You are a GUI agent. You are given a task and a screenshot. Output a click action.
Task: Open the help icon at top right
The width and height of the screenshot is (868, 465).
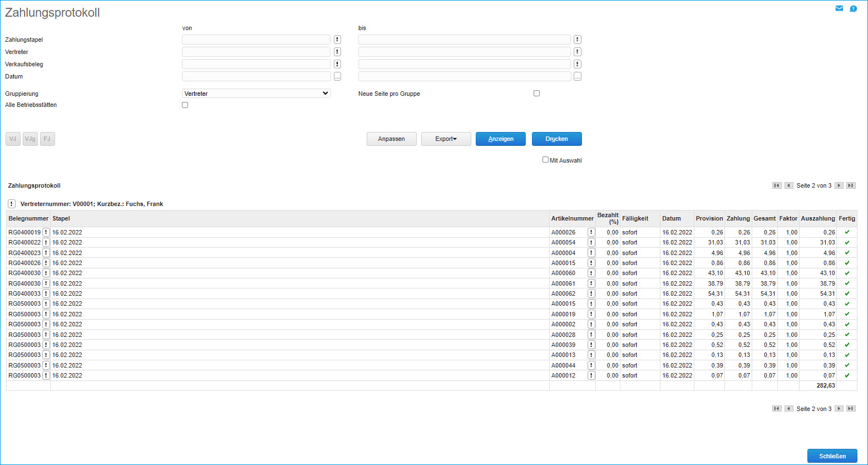coord(853,8)
